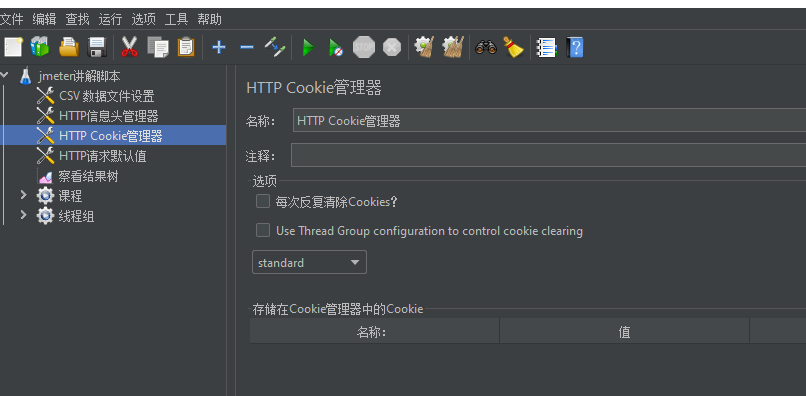
Task: Enable 每次反复清除Cookies checkbox
Action: (x=263, y=201)
